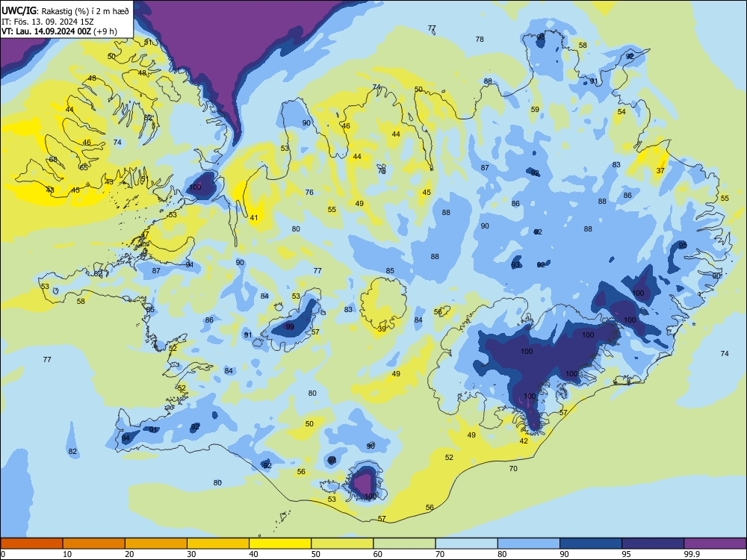Click the legend label 99.9
This screenshot has height=560, width=747.
(x=692, y=554)
